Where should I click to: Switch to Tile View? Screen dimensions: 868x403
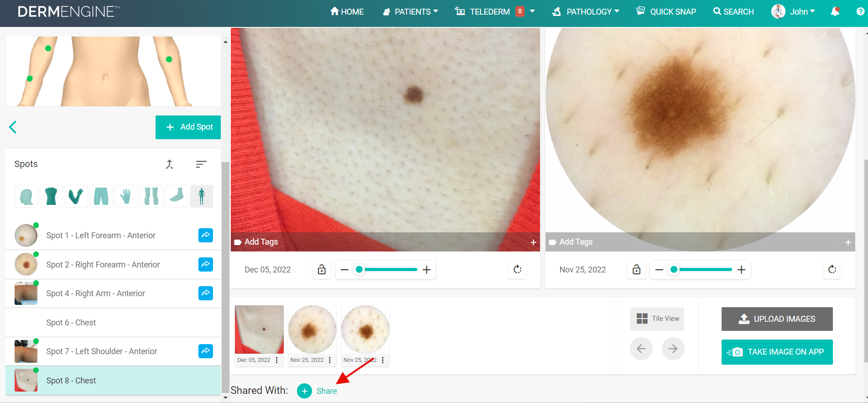point(657,319)
